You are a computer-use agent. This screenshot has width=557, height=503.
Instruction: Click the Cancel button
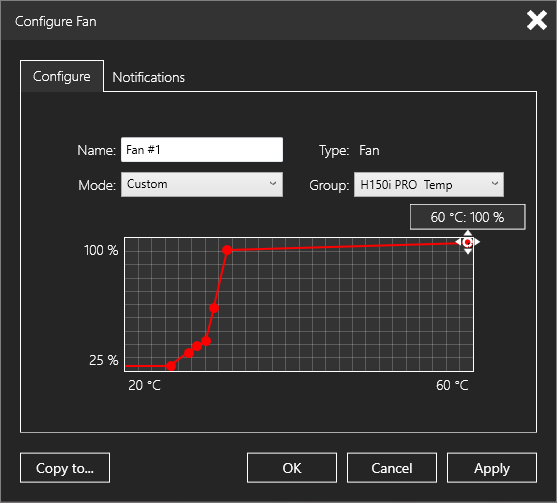click(392, 468)
